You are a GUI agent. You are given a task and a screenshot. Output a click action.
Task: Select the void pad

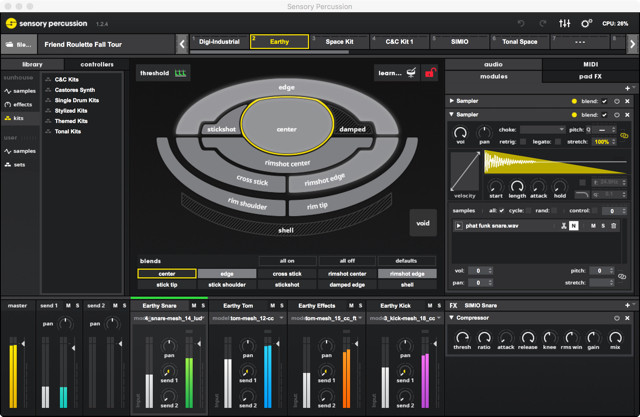tap(423, 223)
